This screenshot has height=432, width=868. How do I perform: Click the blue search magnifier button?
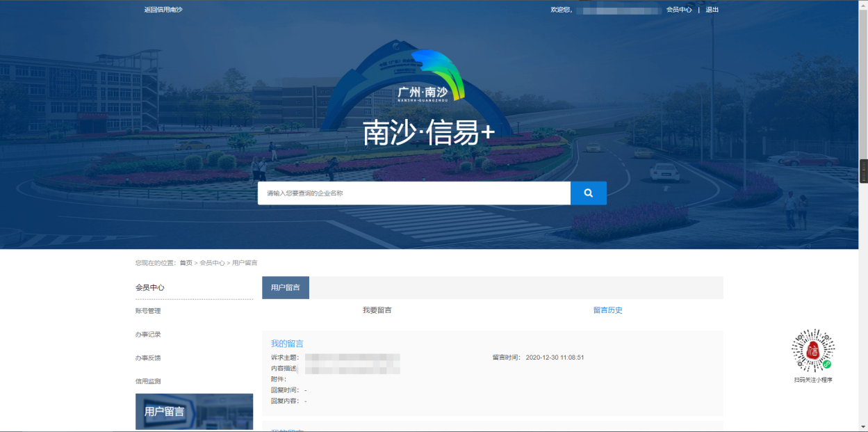(589, 193)
